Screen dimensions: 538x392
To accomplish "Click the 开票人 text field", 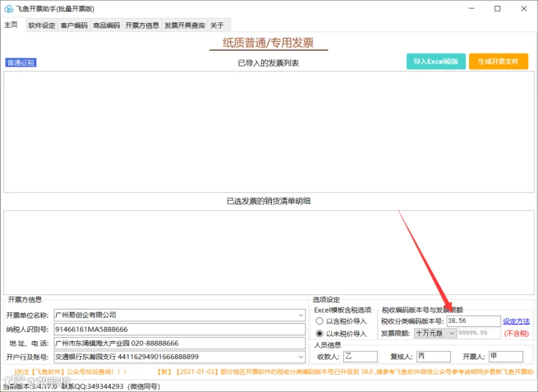I will click(x=506, y=357).
